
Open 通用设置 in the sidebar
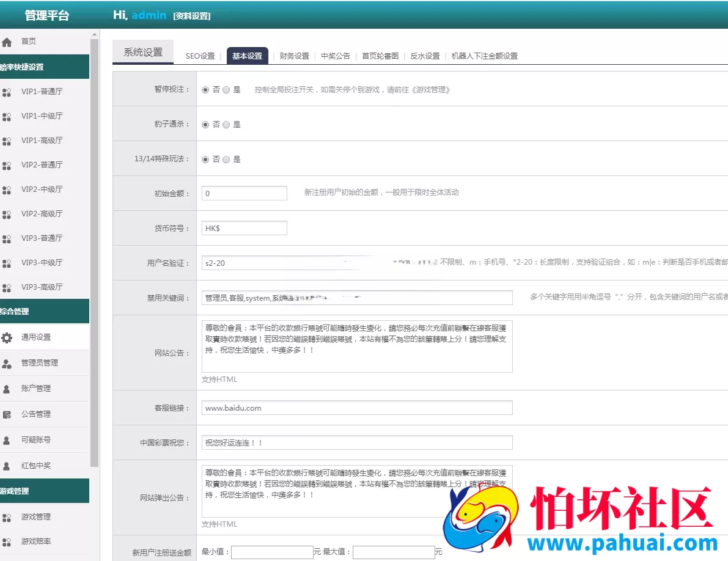click(x=35, y=337)
